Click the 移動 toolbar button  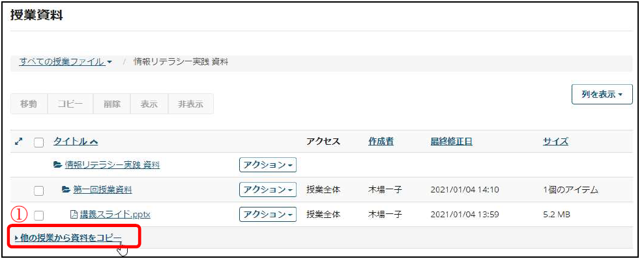pyautogui.click(x=29, y=104)
